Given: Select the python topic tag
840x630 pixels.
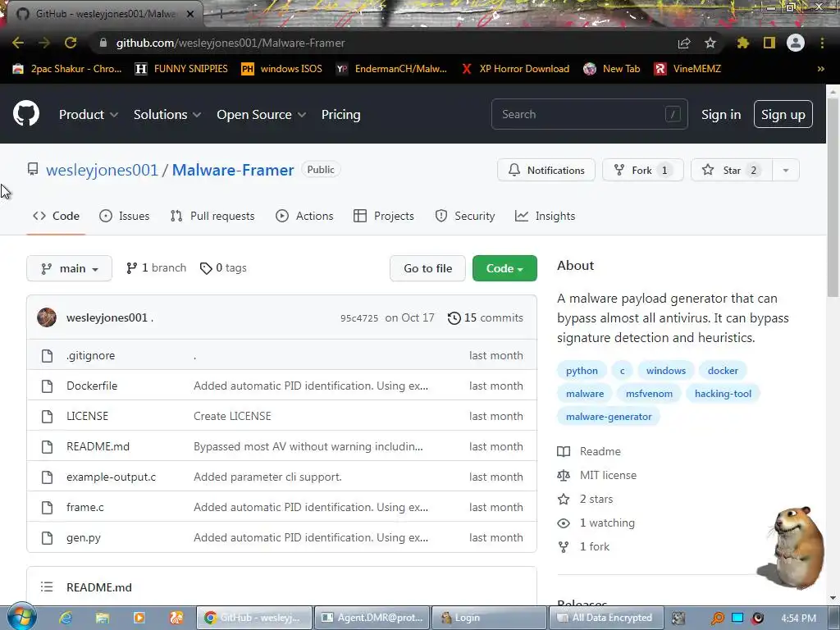Looking at the screenshot, I should click(582, 370).
